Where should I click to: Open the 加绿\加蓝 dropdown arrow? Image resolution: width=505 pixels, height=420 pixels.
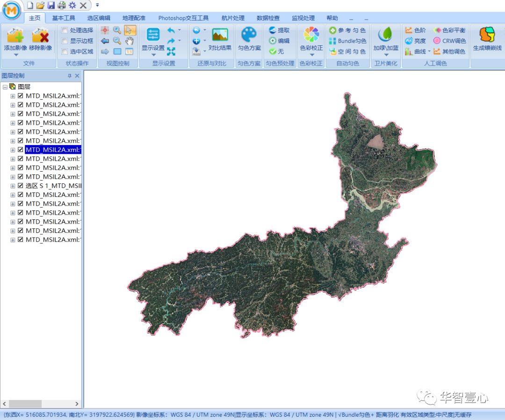tap(386, 55)
